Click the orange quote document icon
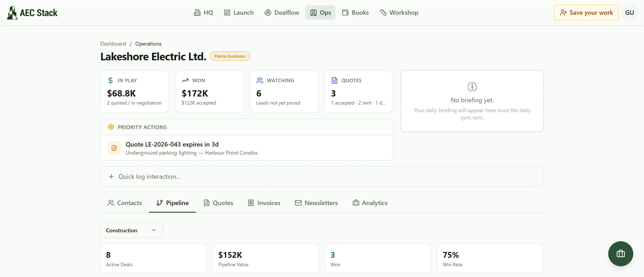Viewport: 644px width, 277px height. point(114,148)
